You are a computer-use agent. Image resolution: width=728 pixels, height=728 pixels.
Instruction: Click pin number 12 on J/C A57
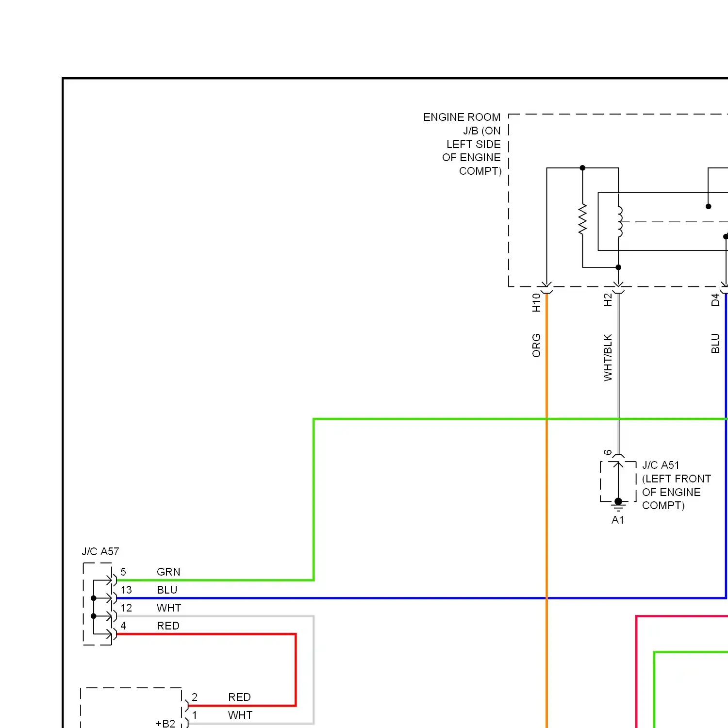(126, 608)
